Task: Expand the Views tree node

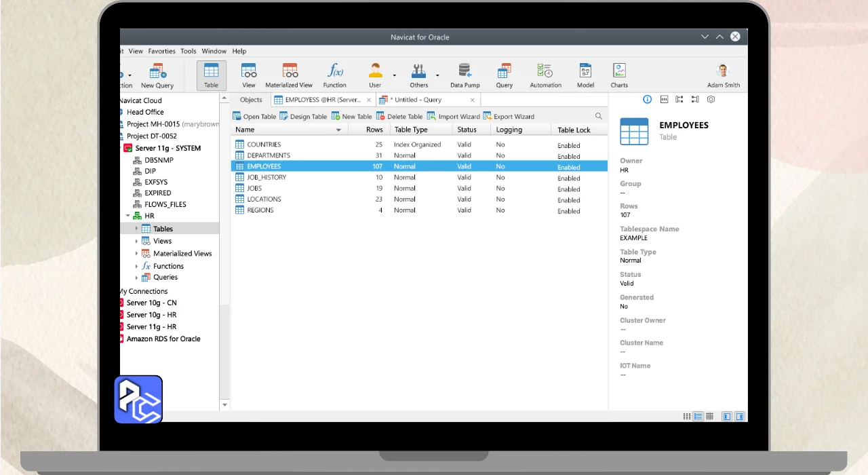Action: [x=136, y=241]
